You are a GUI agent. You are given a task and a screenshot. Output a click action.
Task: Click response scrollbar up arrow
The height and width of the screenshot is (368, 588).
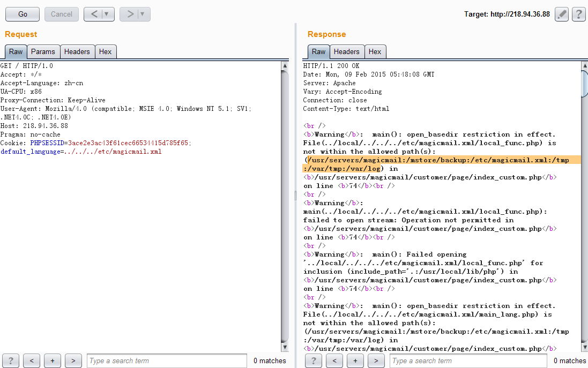(x=585, y=65)
